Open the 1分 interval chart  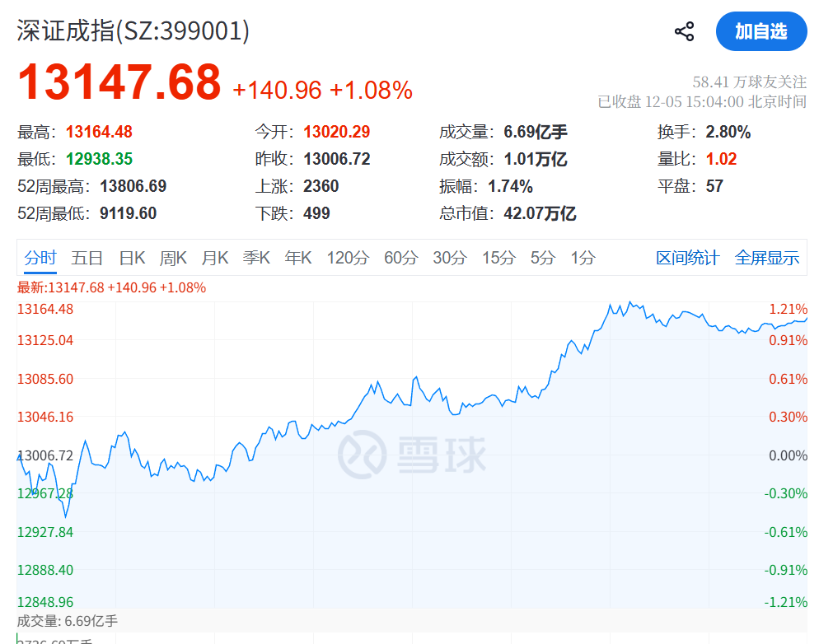583,258
